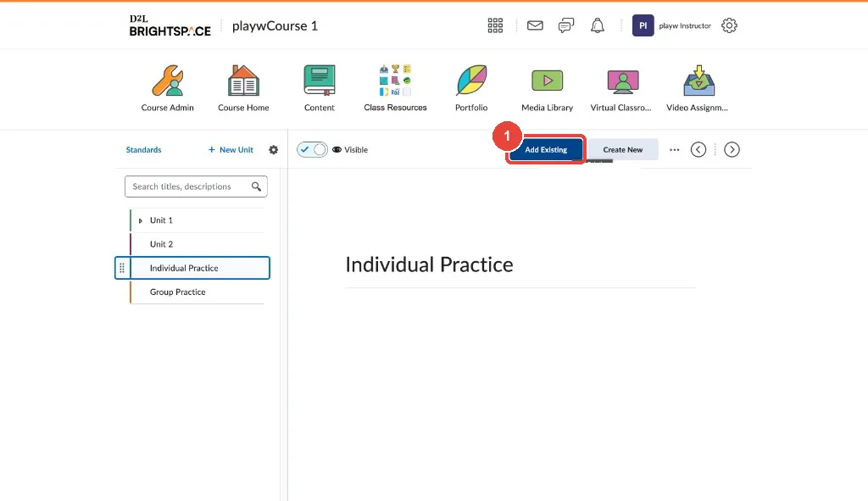Image resolution: width=868 pixels, height=501 pixels.
Task: Grab the Individual Practice drag handle
Action: click(122, 268)
